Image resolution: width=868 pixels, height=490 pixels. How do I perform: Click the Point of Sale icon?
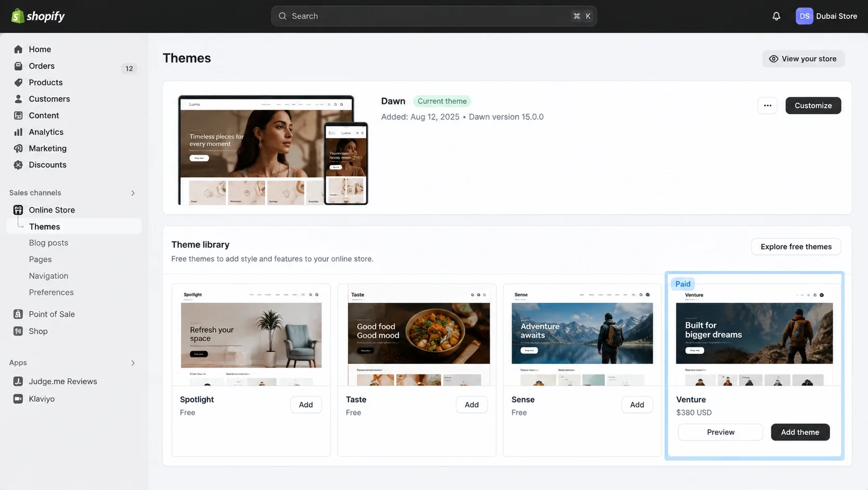[18, 314]
